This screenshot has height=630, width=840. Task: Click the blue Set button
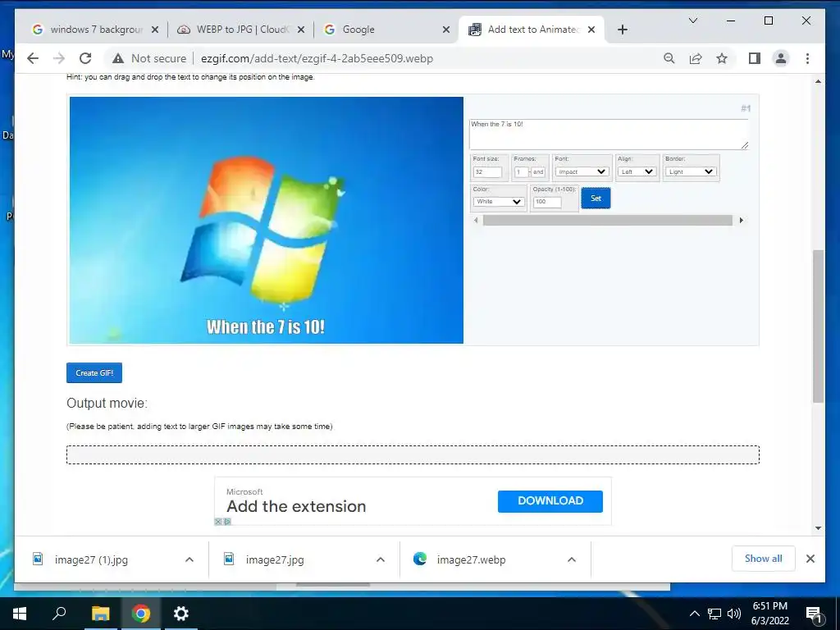(x=596, y=199)
